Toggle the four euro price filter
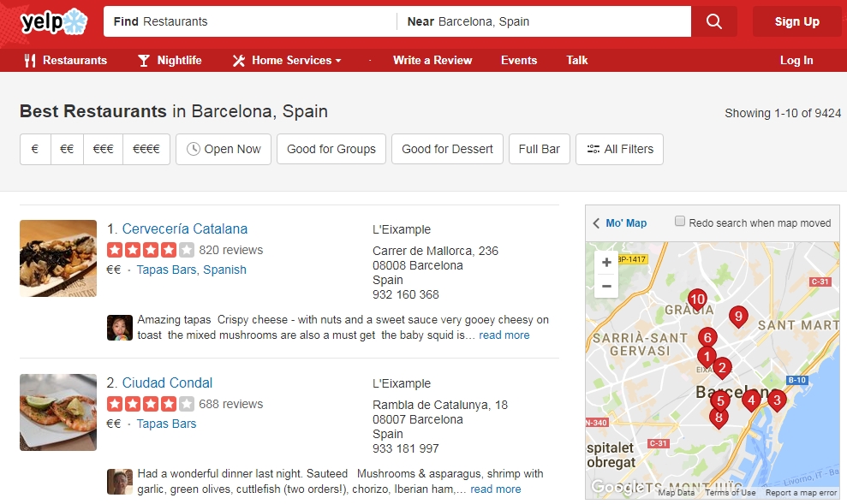This screenshot has width=847, height=504. click(146, 149)
